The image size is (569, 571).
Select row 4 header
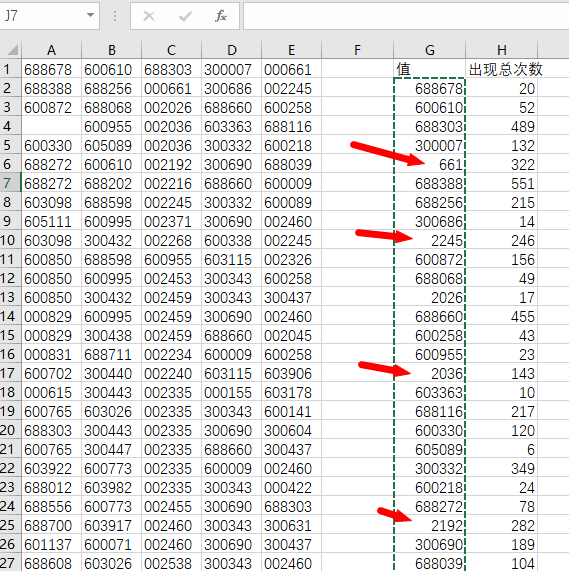click(x=11, y=126)
